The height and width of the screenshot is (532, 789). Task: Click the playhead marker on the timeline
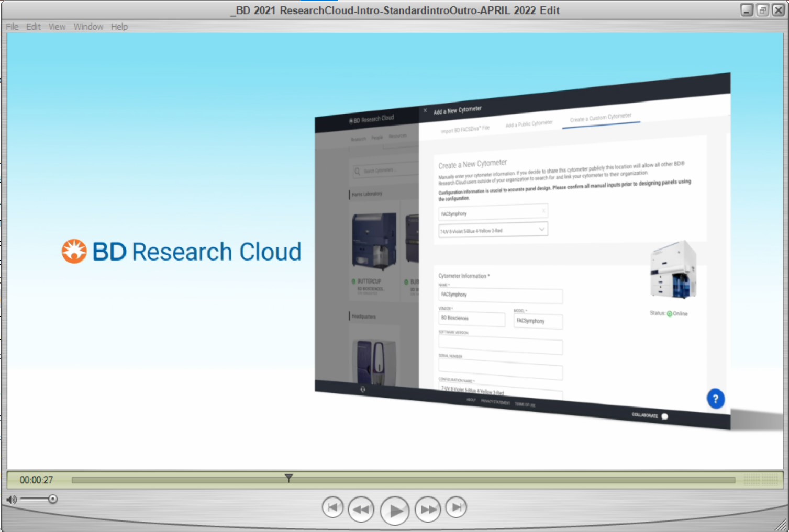tap(288, 478)
